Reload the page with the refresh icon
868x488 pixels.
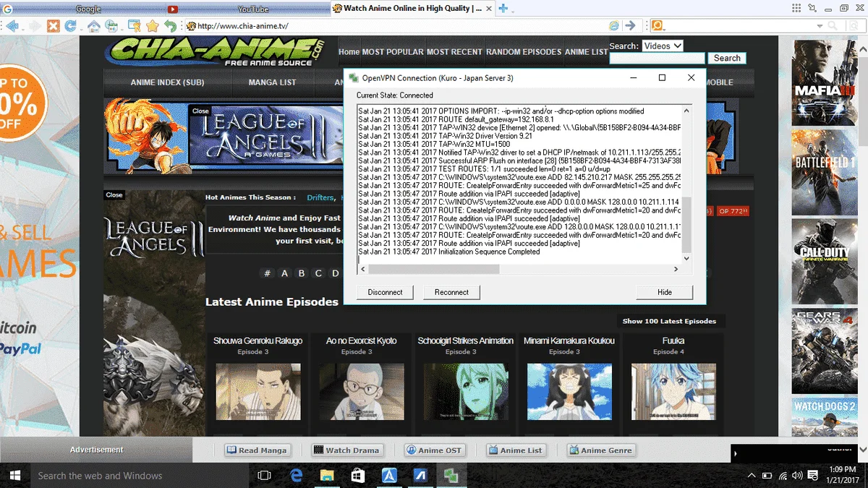(x=70, y=26)
